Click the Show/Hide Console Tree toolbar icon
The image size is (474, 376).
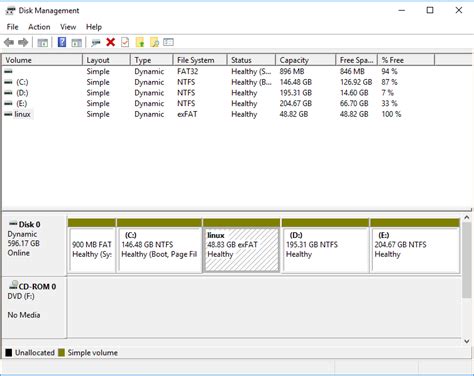click(43, 43)
